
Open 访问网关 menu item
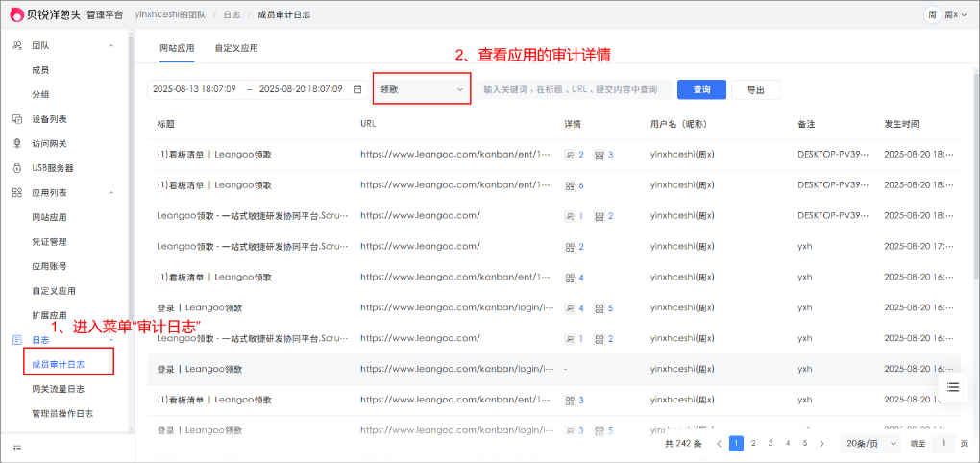click(49, 144)
